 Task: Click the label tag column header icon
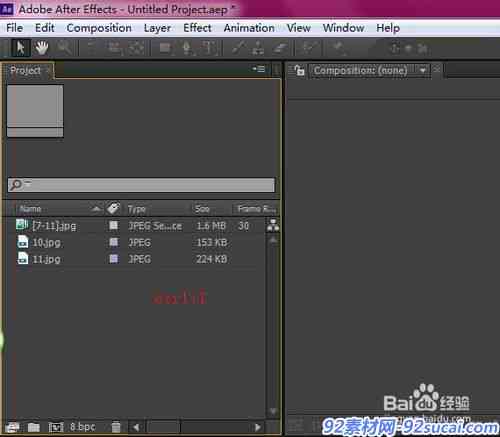coord(113,208)
